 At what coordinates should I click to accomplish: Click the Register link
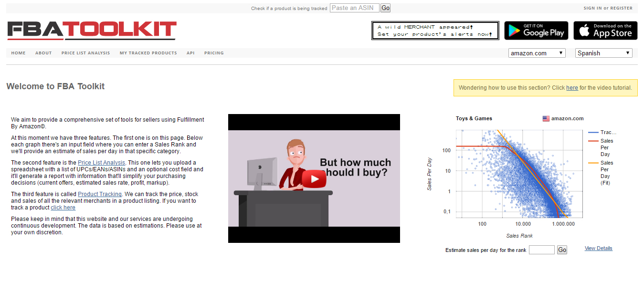tap(621, 8)
